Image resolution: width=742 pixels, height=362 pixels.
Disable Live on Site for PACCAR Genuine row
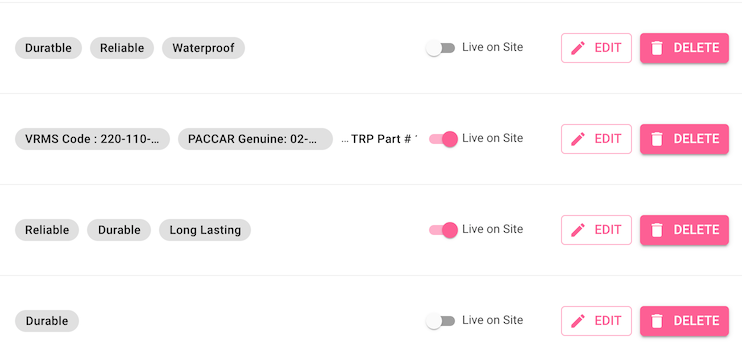[x=443, y=139]
